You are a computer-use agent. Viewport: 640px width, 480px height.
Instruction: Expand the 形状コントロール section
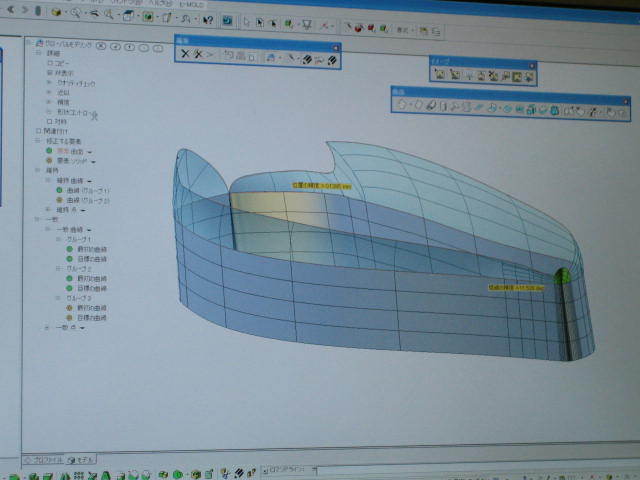point(49,112)
